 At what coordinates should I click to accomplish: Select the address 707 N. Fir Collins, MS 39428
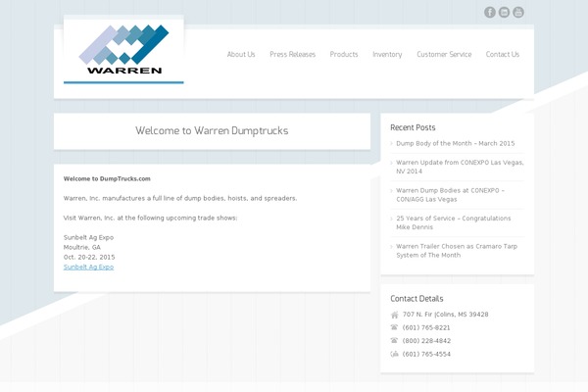pos(446,315)
